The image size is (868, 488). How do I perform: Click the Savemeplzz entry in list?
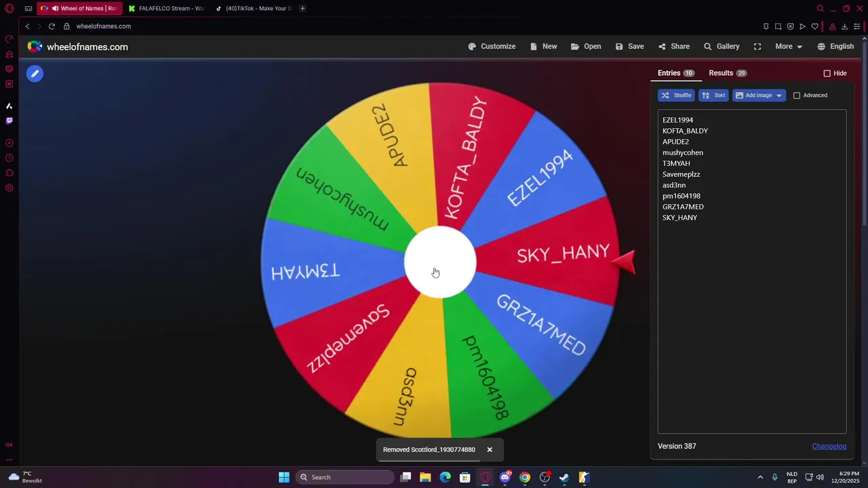pyautogui.click(x=682, y=174)
